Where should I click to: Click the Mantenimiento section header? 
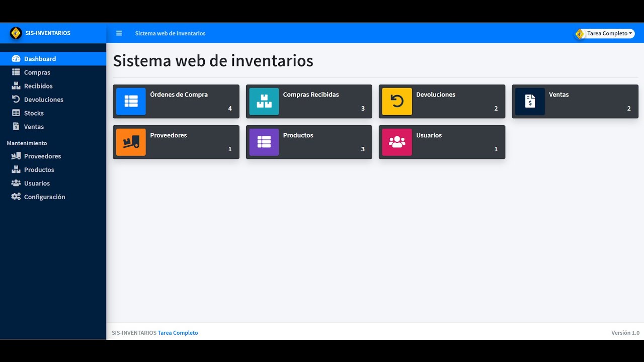(27, 143)
